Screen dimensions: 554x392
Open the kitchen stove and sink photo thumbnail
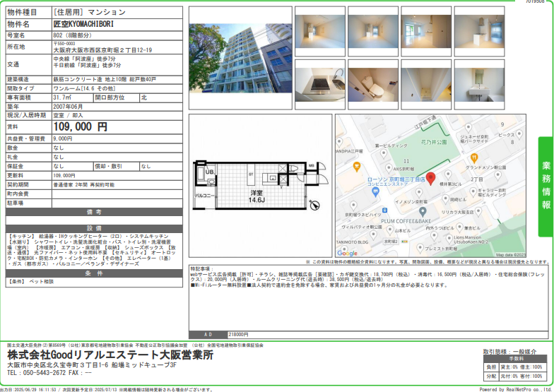point(320,83)
